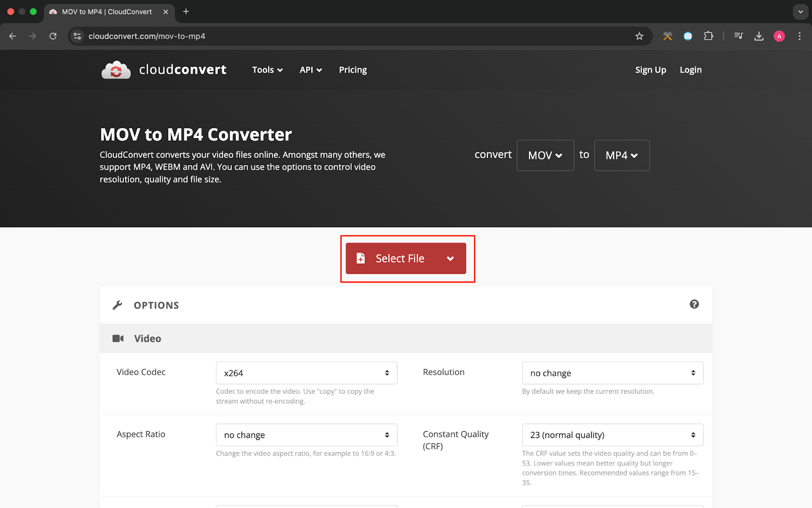812x508 pixels.
Task: Open the Tools menu
Action: [x=267, y=70]
